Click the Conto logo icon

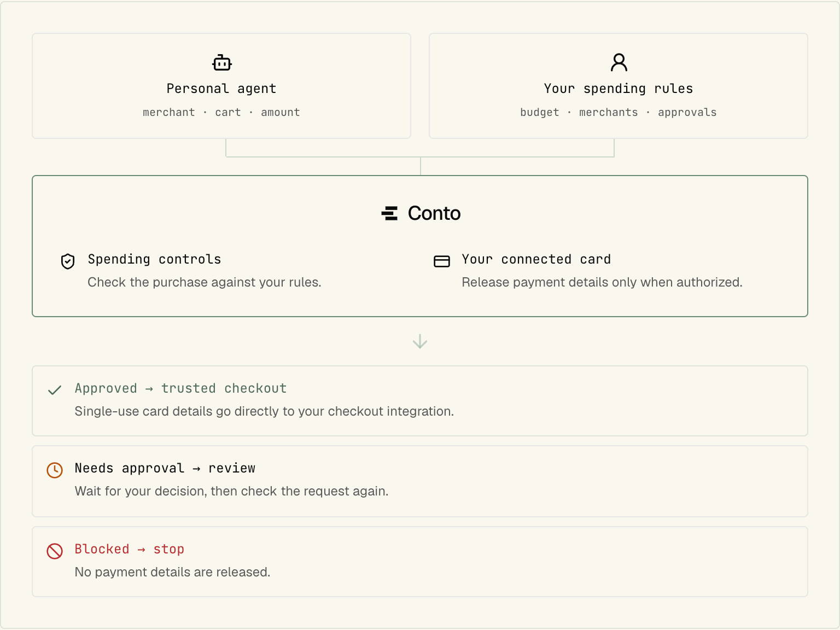pyautogui.click(x=389, y=213)
